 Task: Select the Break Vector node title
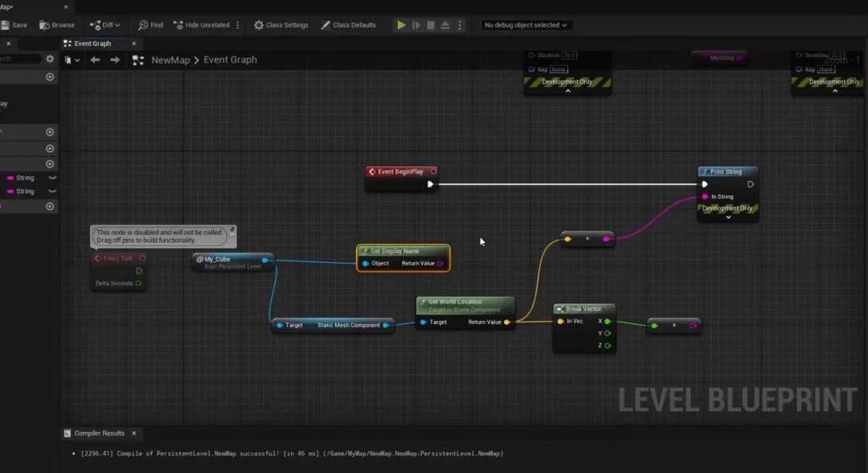[x=583, y=309]
